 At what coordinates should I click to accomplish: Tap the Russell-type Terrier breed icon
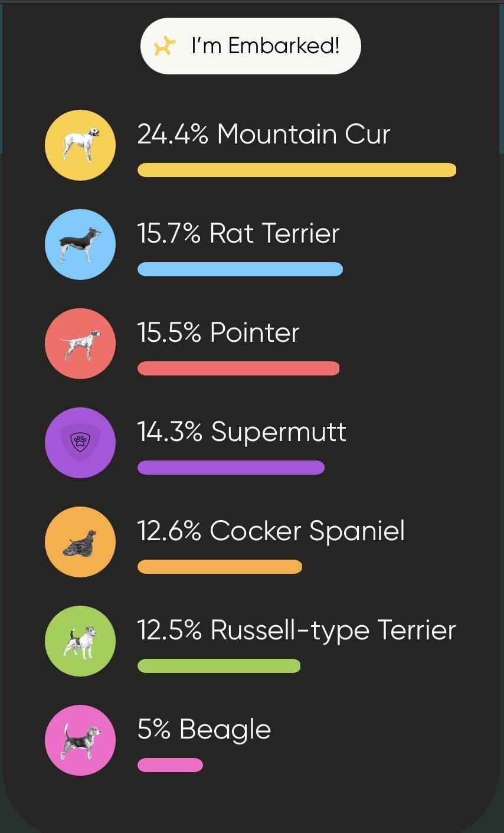pos(80,641)
